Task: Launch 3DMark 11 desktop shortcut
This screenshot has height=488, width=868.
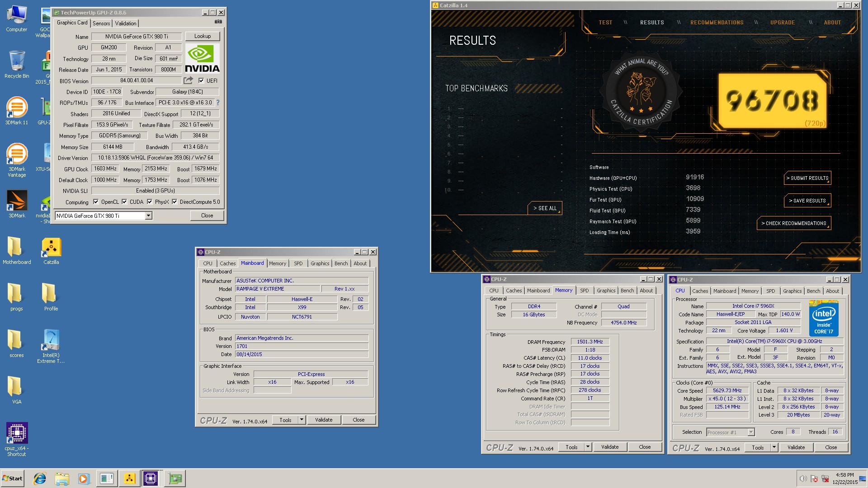Action: pyautogui.click(x=17, y=111)
